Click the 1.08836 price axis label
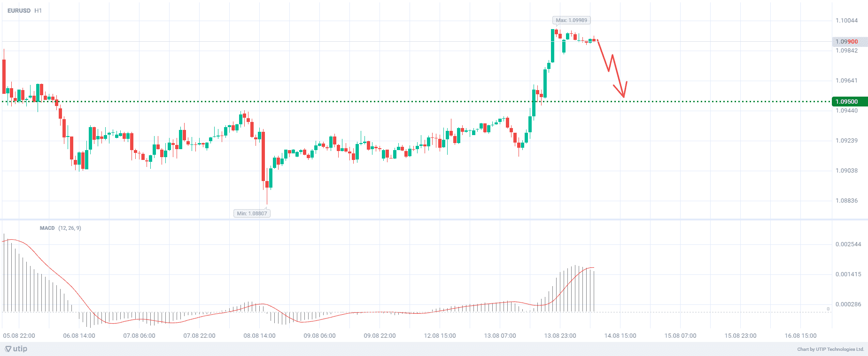 pos(846,201)
